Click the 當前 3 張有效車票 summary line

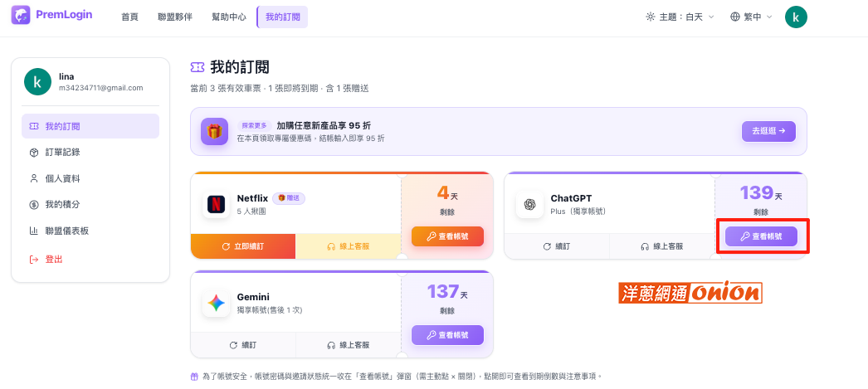(279, 88)
